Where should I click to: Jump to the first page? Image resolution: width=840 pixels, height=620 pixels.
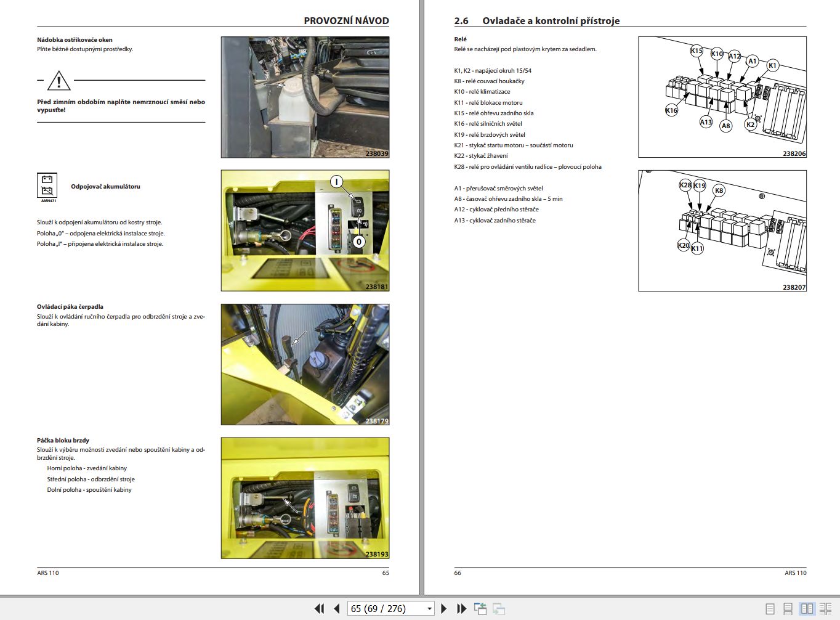coord(320,608)
